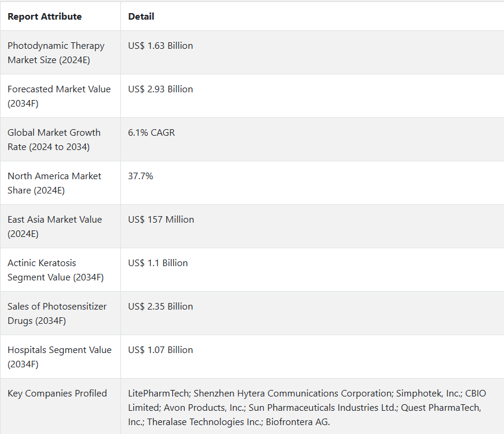Click the 'Report Attribute' column header
504x434 pixels.
click(45, 17)
